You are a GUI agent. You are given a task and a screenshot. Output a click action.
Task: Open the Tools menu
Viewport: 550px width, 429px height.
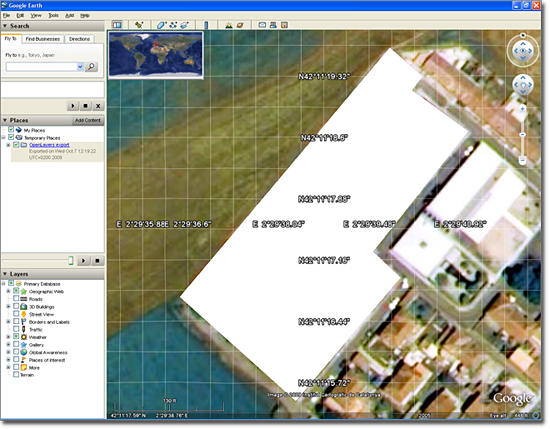coord(53,15)
